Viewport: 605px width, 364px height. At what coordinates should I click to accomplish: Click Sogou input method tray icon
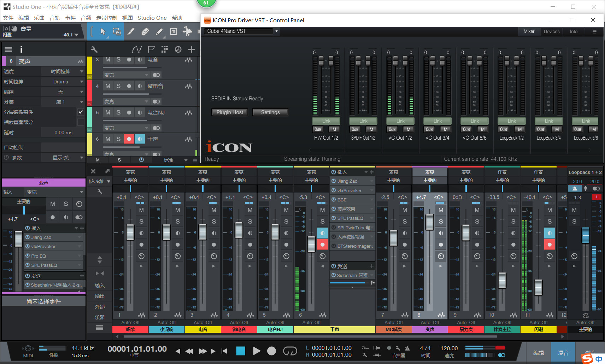[587, 358]
